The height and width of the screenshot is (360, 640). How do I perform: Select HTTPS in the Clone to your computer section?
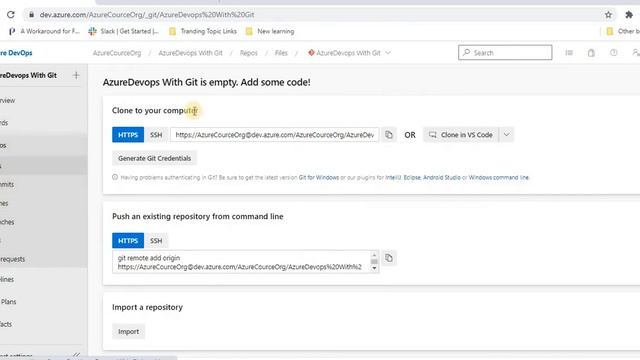pos(128,135)
